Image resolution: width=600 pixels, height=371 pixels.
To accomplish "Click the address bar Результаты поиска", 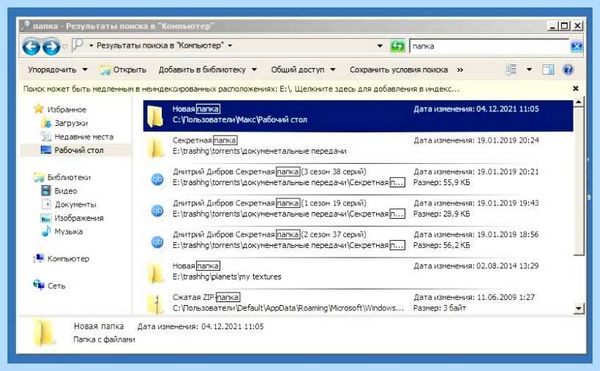I will [x=160, y=46].
